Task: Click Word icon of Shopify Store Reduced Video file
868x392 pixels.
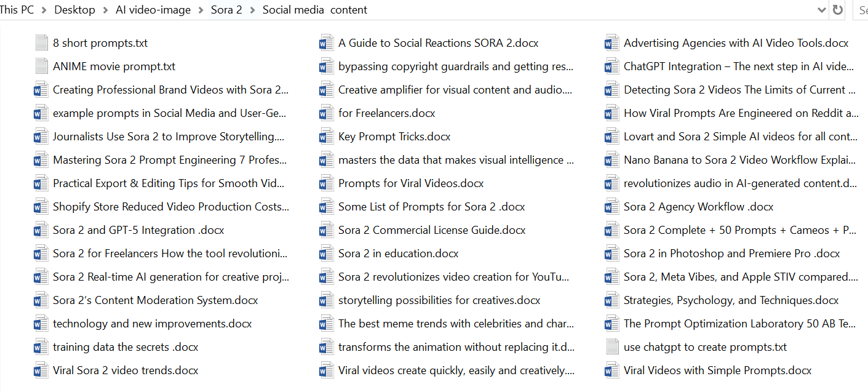Action: coord(41,207)
